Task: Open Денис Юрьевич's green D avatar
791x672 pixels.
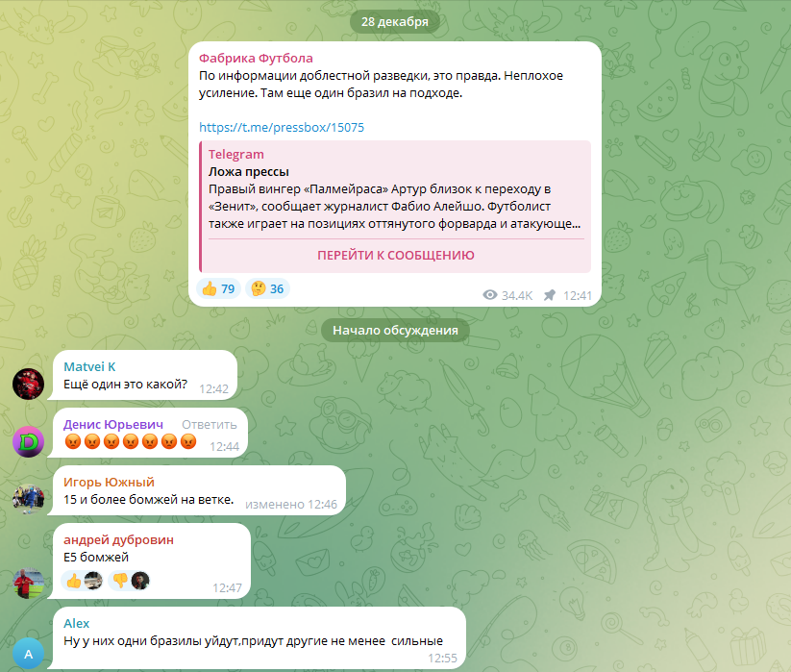Action: point(28,441)
